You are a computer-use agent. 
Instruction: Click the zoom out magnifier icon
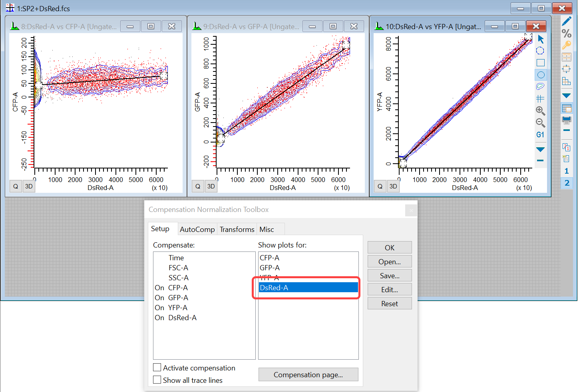(x=540, y=123)
